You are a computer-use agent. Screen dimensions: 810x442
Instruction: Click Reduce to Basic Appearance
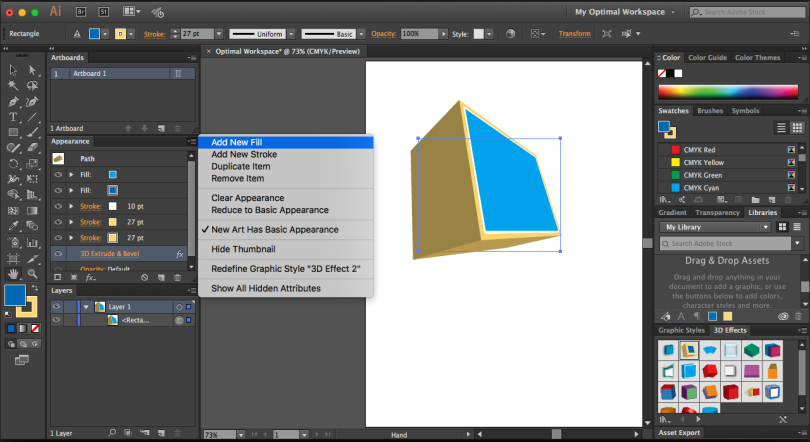(x=269, y=210)
